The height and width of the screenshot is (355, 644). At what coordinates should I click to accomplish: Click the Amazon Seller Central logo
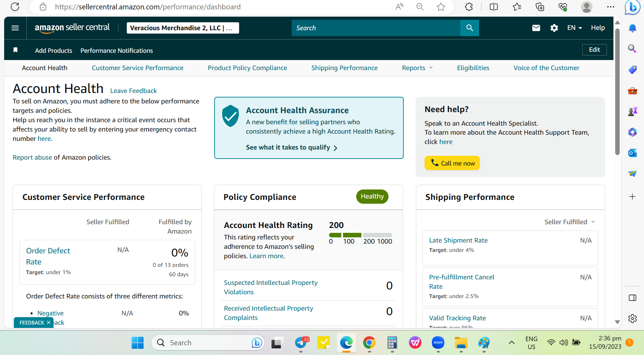pyautogui.click(x=72, y=28)
